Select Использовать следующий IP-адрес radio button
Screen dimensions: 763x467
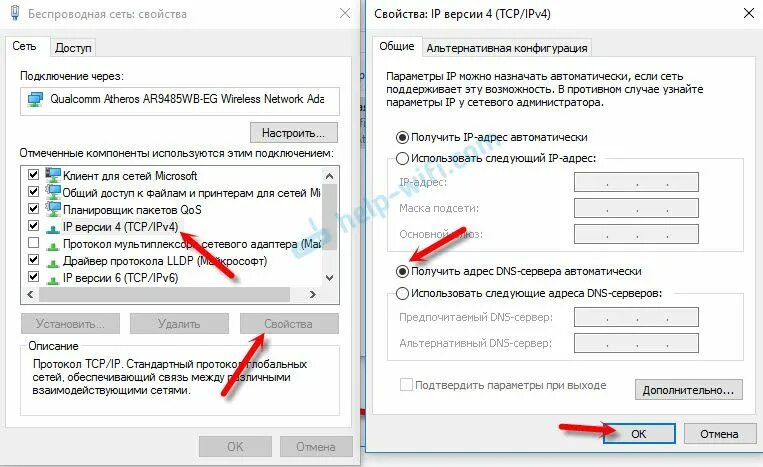coord(402,158)
